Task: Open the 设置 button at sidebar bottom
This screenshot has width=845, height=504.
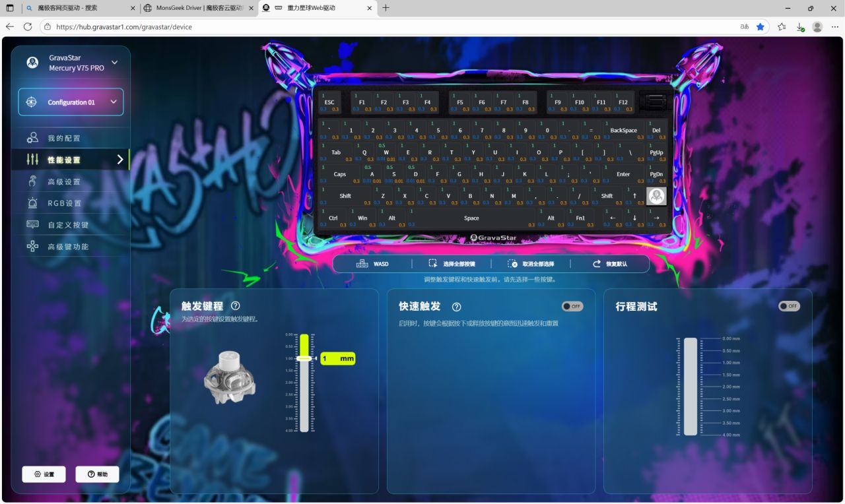Action: coord(44,474)
